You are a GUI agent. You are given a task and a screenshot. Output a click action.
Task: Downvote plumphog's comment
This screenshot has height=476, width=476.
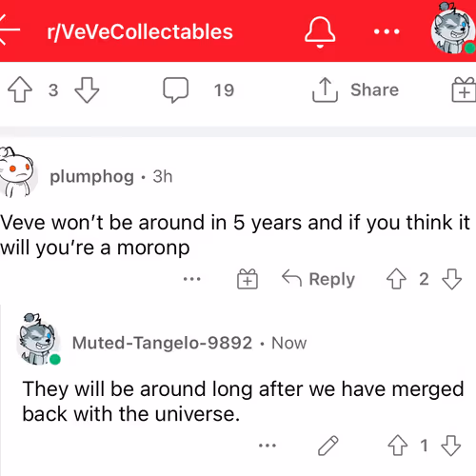pyautogui.click(x=451, y=279)
